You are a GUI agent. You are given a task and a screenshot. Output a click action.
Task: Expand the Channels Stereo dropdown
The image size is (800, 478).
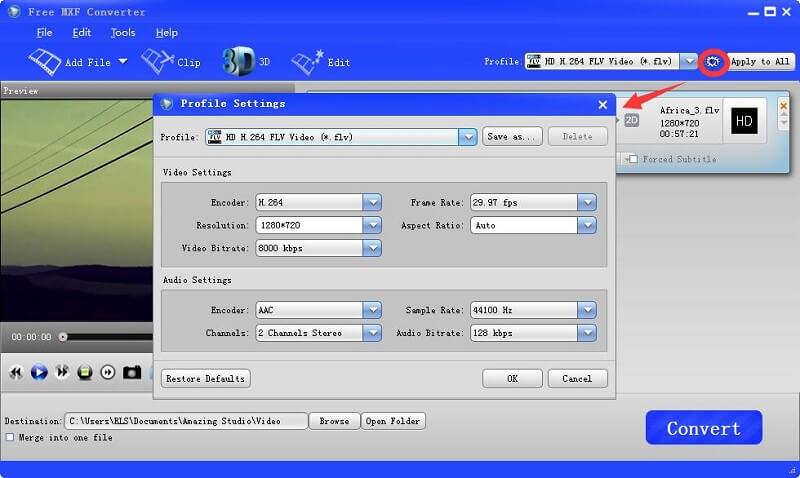pos(372,333)
